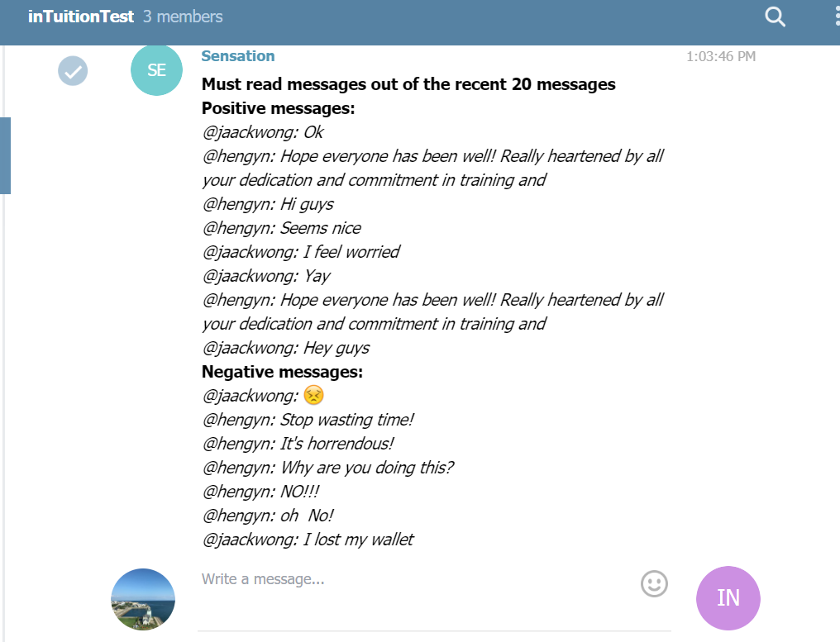Click the blue scrollbar thumb on left edge
Viewport: 840px width, 642px height.
tap(5, 155)
